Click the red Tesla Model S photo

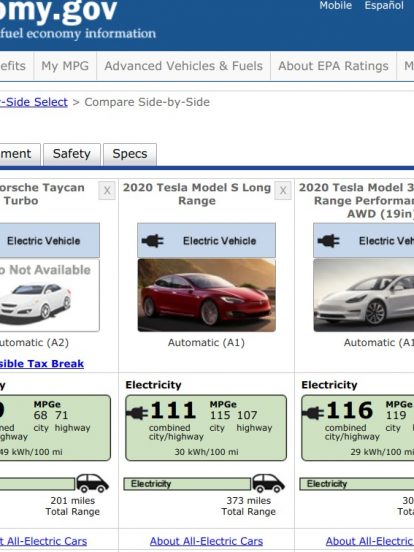(207, 295)
